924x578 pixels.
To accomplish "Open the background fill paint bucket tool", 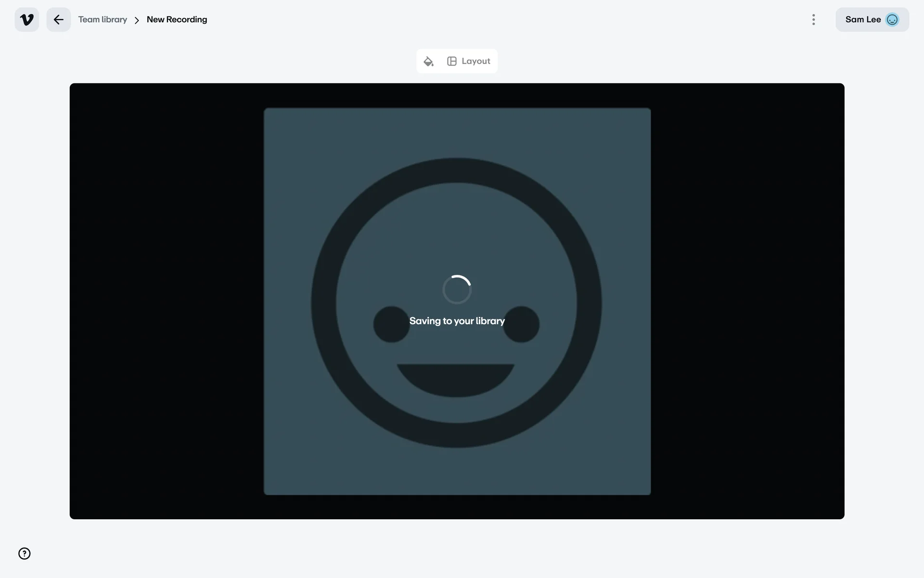I will tap(428, 61).
